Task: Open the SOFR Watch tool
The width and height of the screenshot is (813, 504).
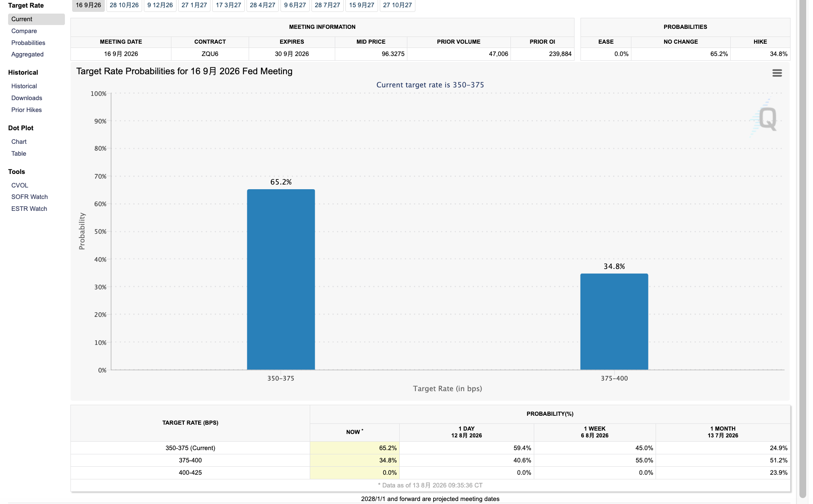Action: click(x=30, y=197)
